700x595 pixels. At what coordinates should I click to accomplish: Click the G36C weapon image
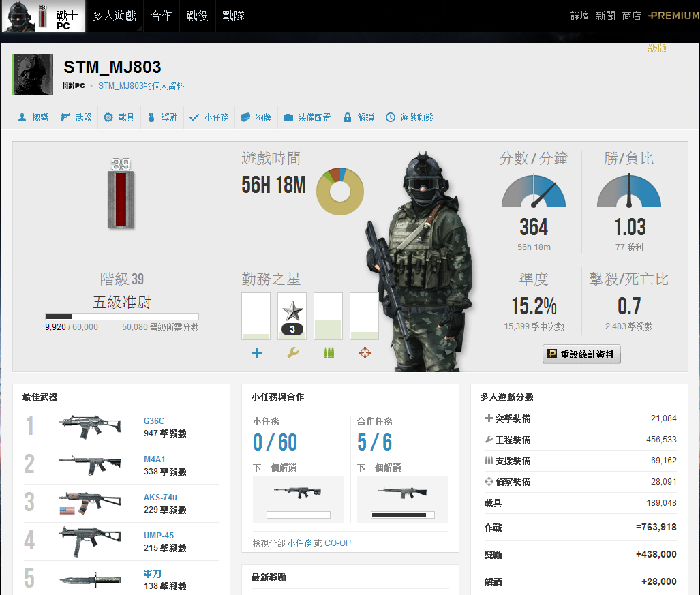(90, 427)
